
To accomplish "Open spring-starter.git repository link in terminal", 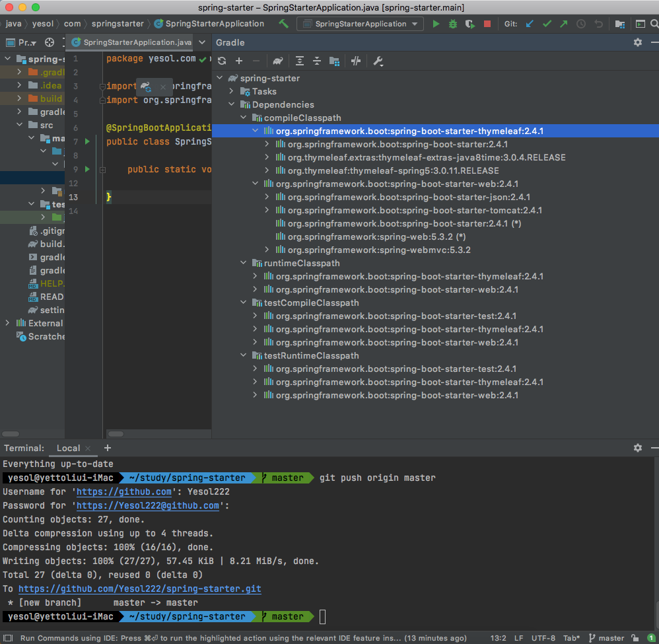I will 139,589.
